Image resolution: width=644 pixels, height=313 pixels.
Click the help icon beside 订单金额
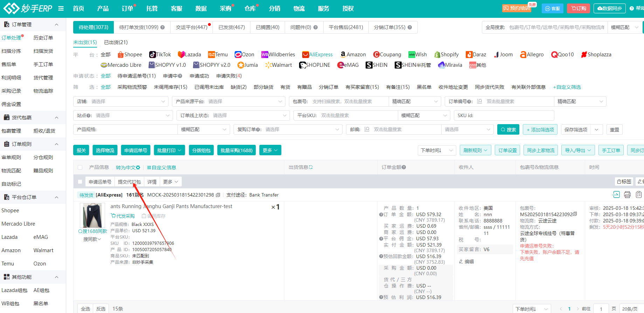coord(404,168)
